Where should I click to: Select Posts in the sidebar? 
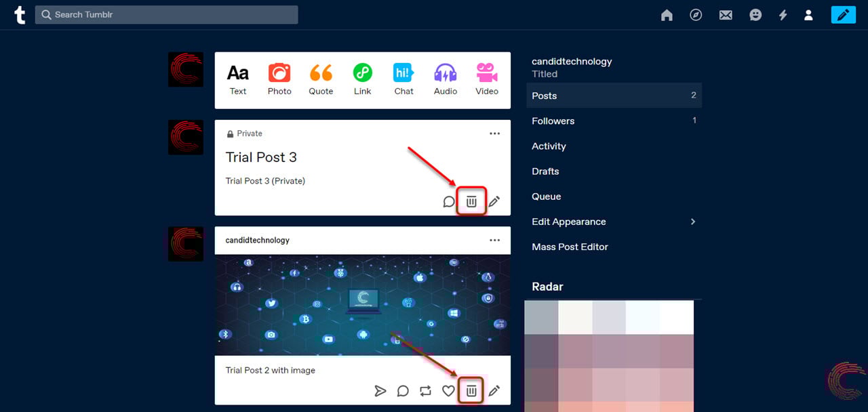click(x=614, y=96)
